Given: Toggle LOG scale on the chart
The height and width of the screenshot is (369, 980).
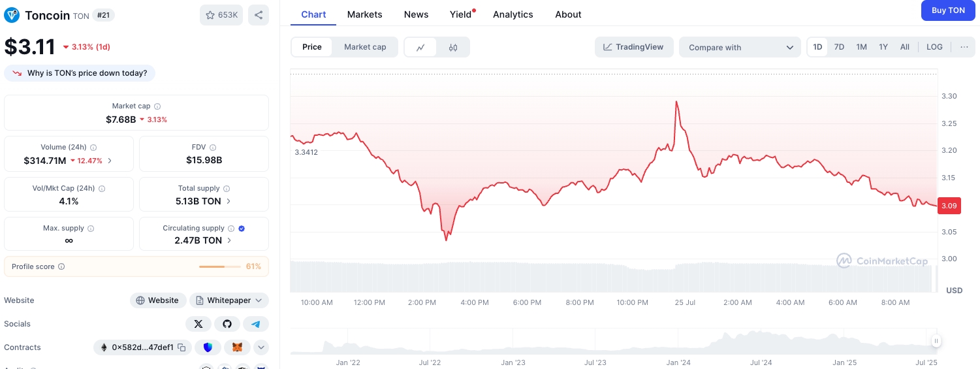Looking at the screenshot, I should tap(934, 47).
